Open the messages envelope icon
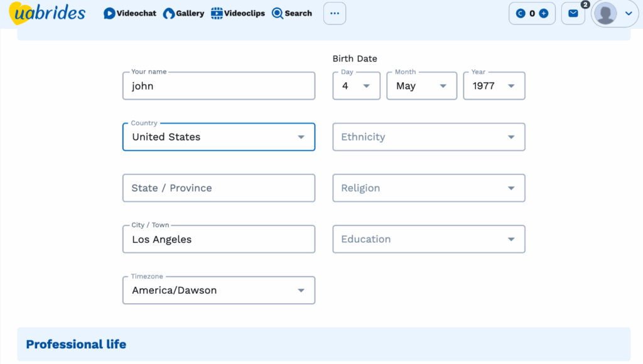 (573, 13)
